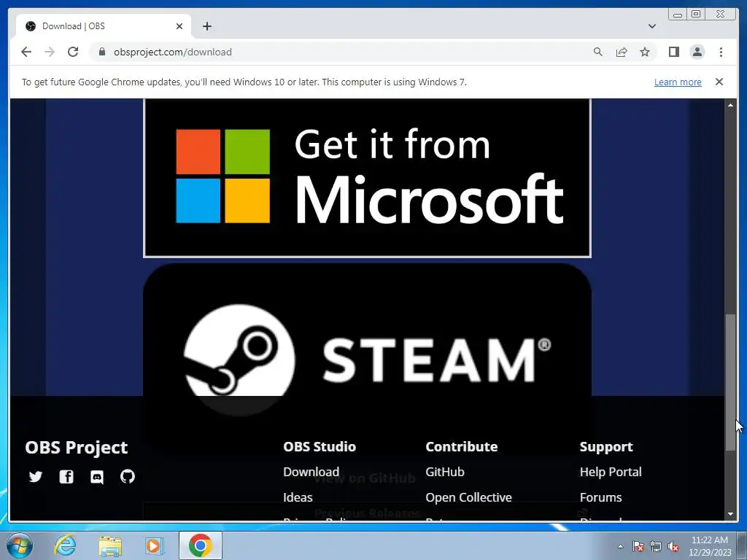Reload the OBS download page
The width and height of the screenshot is (747, 560).
pyautogui.click(x=73, y=52)
